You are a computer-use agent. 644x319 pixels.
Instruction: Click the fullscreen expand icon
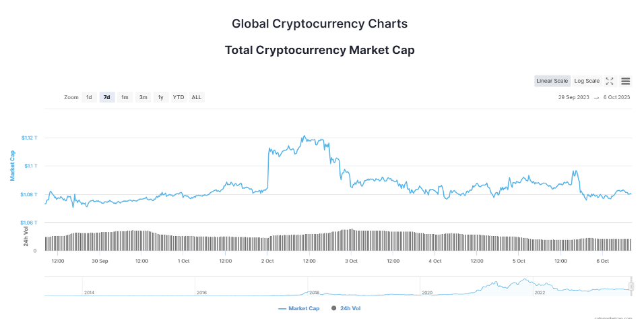[609, 81]
